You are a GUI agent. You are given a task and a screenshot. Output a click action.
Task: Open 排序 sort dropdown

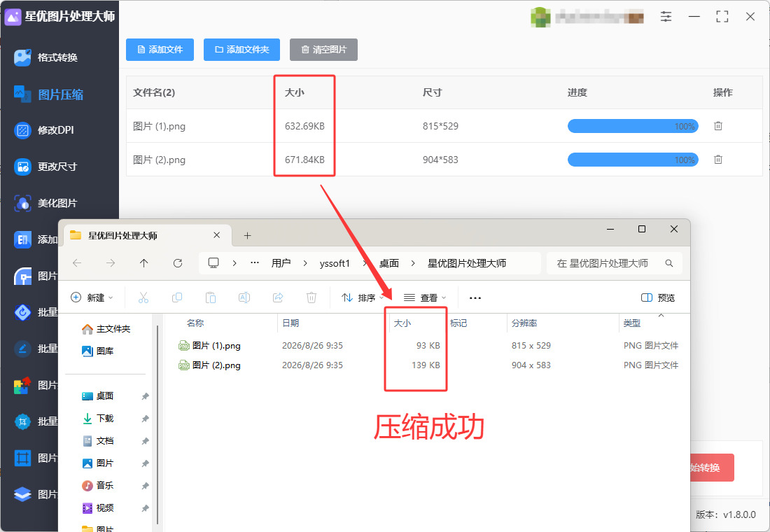tap(363, 297)
